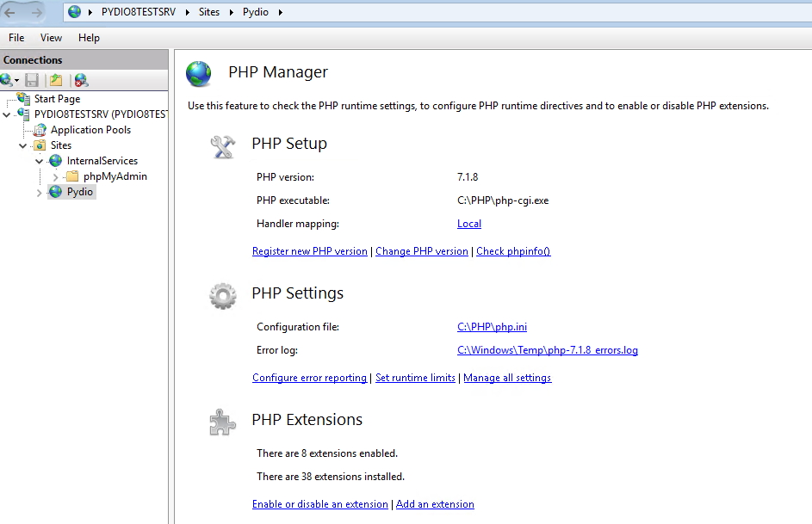
Task: Click the PYDIO8TESTSRV server icon in tree
Action: 23,114
